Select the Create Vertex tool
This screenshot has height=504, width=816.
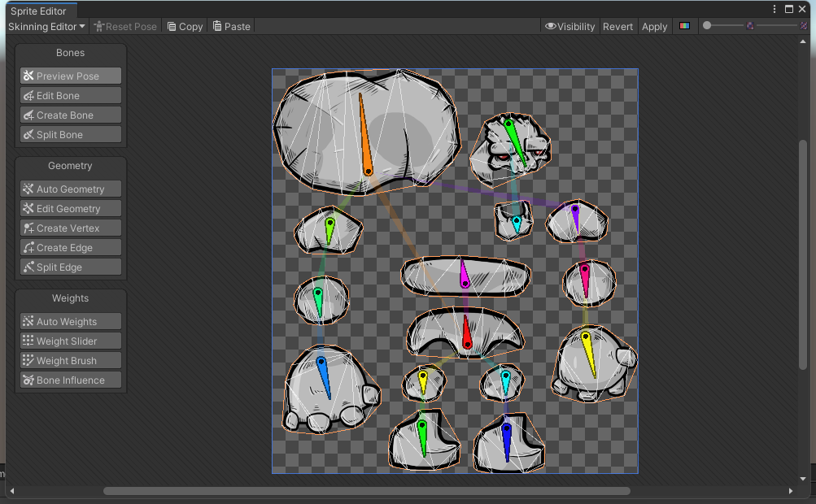70,228
